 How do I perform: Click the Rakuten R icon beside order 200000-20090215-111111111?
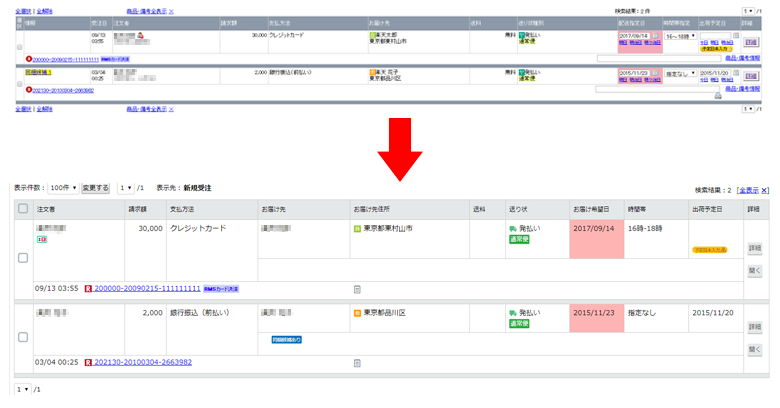click(x=88, y=289)
